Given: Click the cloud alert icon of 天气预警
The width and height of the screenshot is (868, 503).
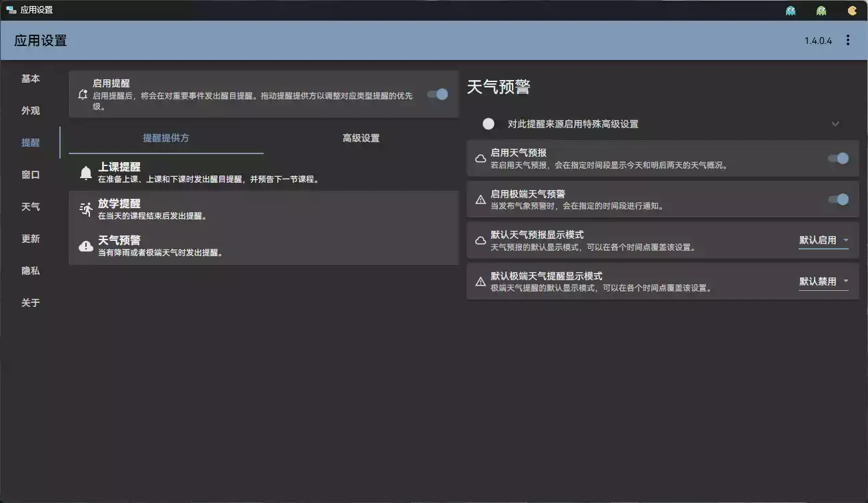Looking at the screenshot, I should (86, 246).
